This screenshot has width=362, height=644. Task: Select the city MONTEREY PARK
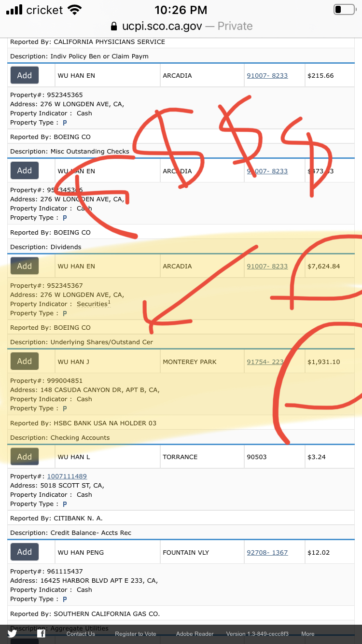190,362
